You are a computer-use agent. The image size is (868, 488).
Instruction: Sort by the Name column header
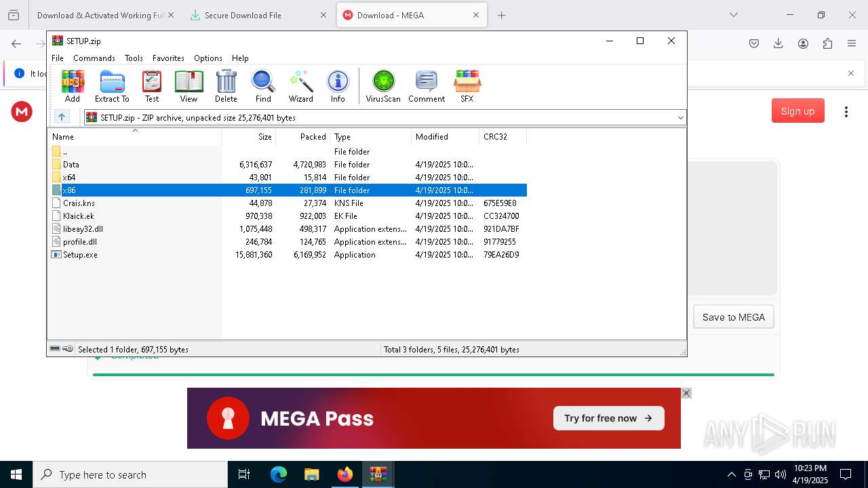click(134, 137)
